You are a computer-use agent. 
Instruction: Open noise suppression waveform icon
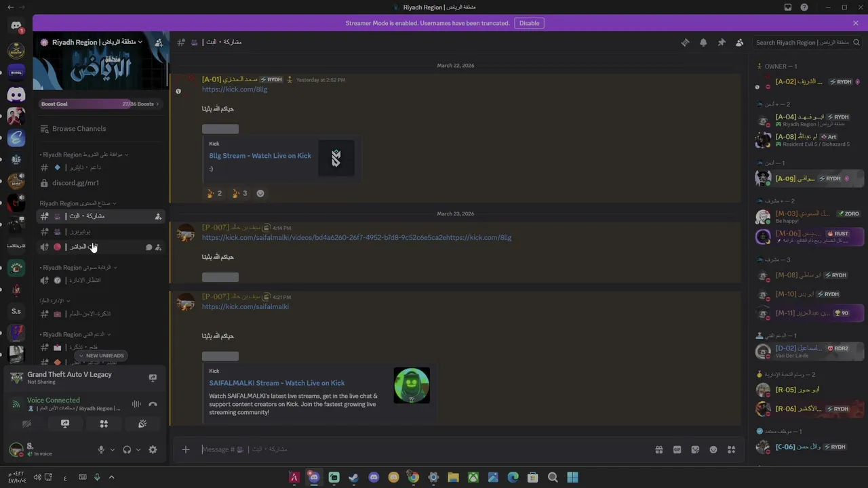click(x=136, y=404)
